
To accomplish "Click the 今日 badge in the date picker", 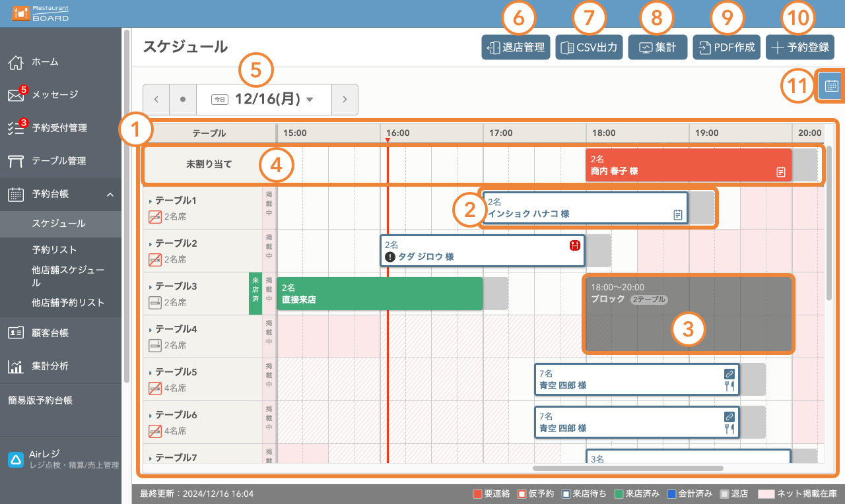I will [220, 100].
